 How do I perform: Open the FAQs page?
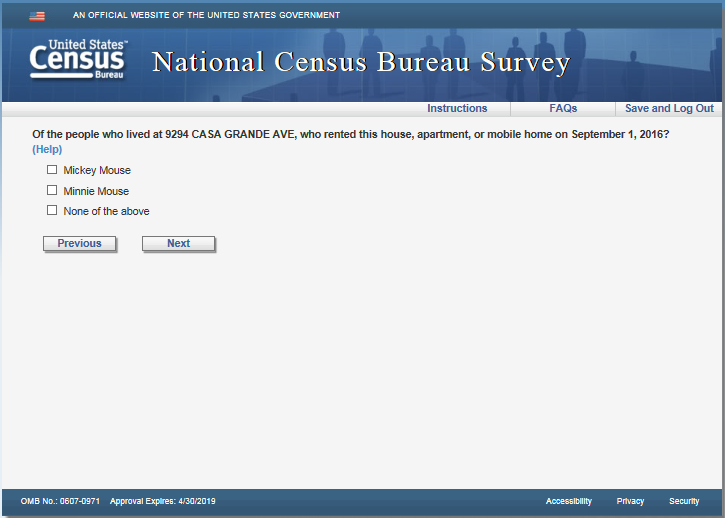[x=563, y=108]
